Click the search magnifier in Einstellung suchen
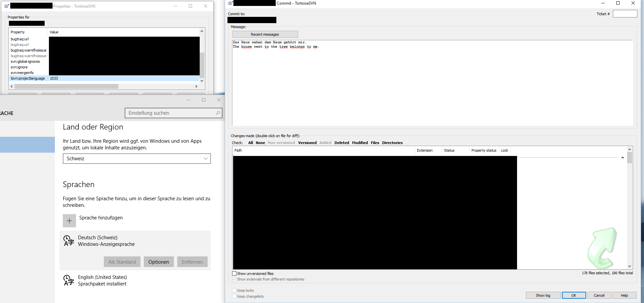The width and height of the screenshot is (644, 303). coord(218,113)
